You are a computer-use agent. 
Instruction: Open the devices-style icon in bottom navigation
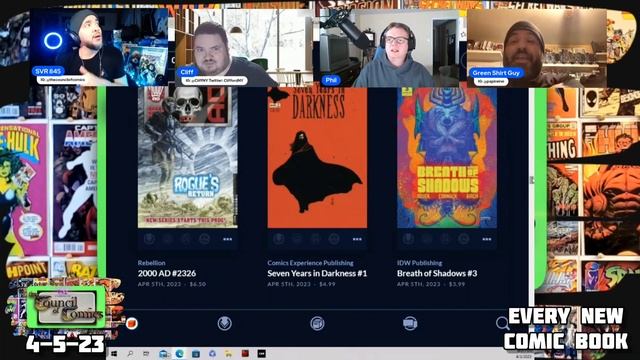click(410, 324)
